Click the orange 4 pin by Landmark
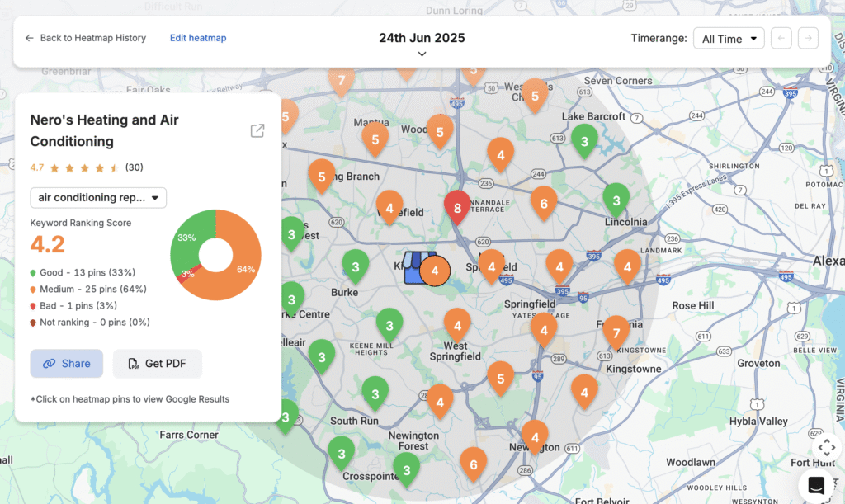 (x=627, y=266)
